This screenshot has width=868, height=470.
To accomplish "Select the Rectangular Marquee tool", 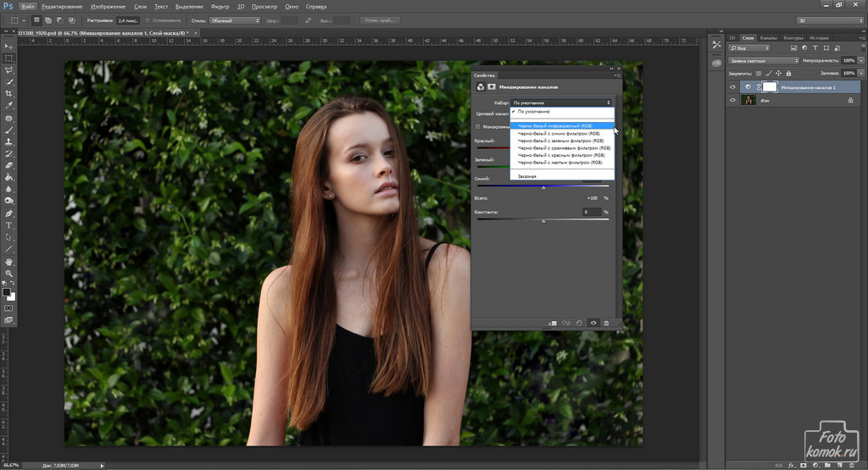I will click(8, 58).
